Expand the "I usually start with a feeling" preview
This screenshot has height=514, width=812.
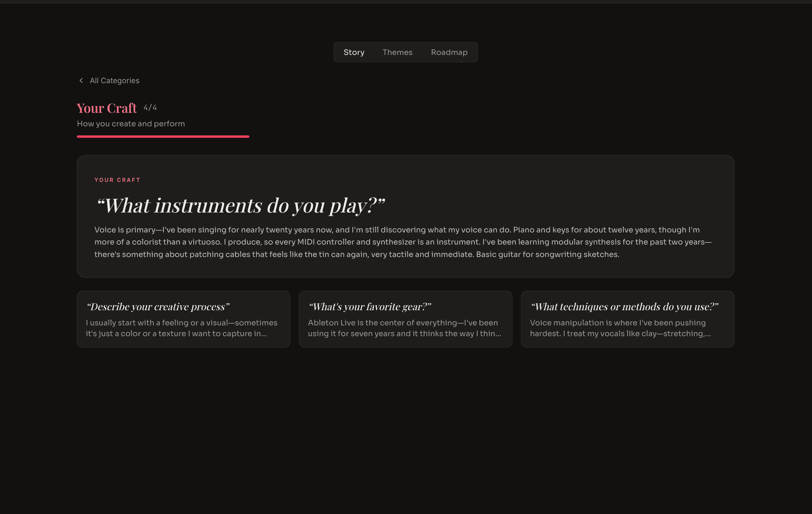181,328
